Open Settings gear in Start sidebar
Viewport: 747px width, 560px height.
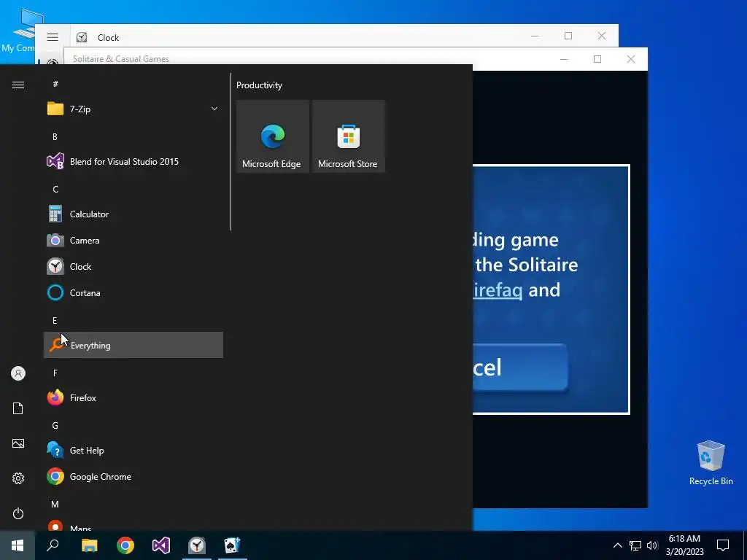[18, 478]
